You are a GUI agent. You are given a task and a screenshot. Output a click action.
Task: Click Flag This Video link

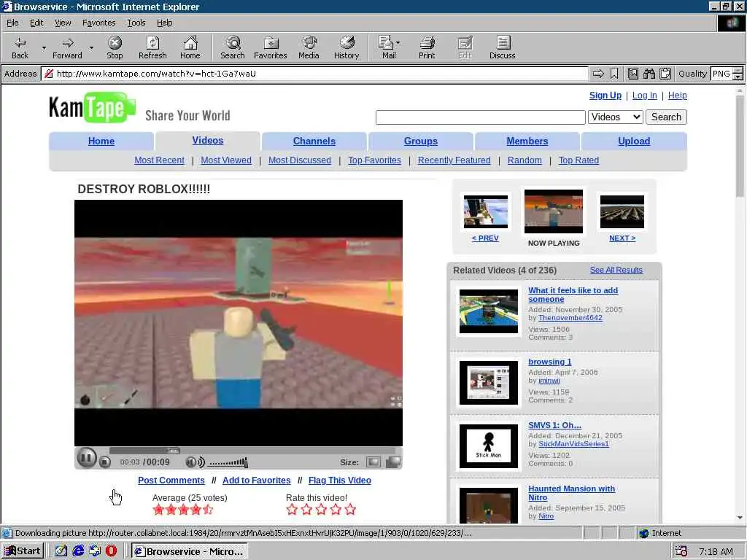pyautogui.click(x=339, y=481)
